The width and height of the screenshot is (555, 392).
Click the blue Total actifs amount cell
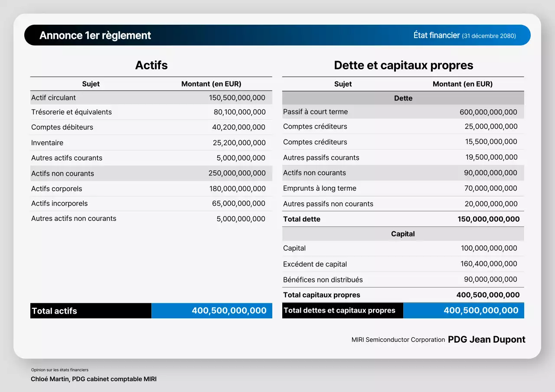(212, 311)
